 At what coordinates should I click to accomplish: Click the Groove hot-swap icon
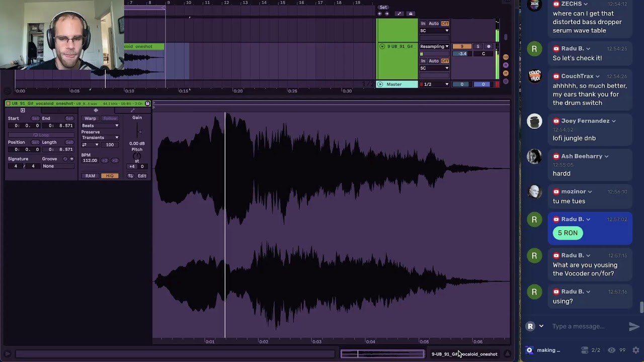[x=65, y=159]
